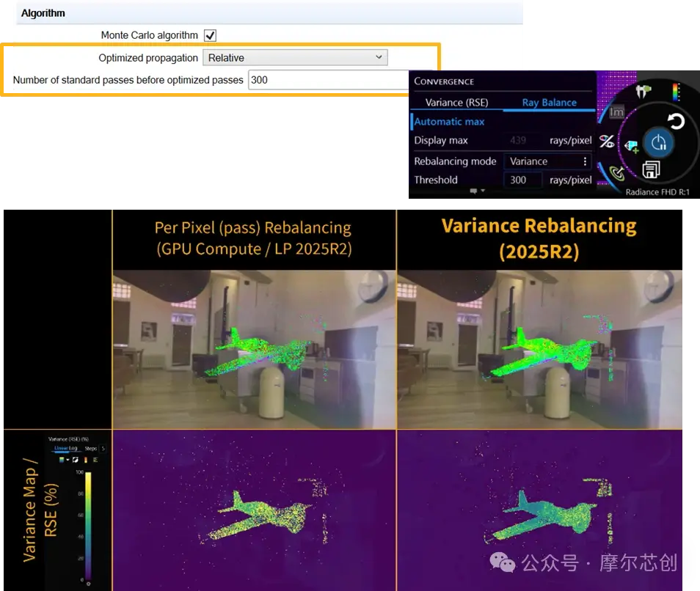Expand the colormap selector arrow in the legend
The width and height of the screenshot is (700, 591).
click(68, 460)
